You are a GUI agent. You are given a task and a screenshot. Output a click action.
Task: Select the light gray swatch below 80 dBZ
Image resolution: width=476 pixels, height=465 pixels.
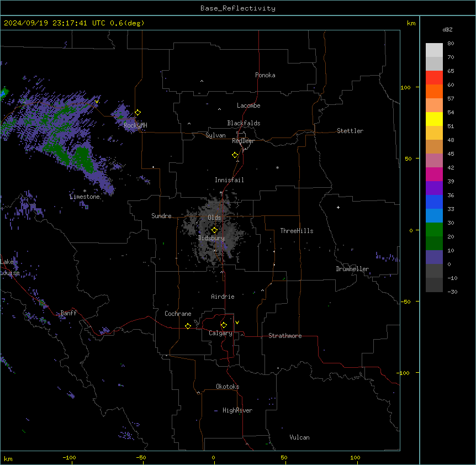(x=434, y=50)
